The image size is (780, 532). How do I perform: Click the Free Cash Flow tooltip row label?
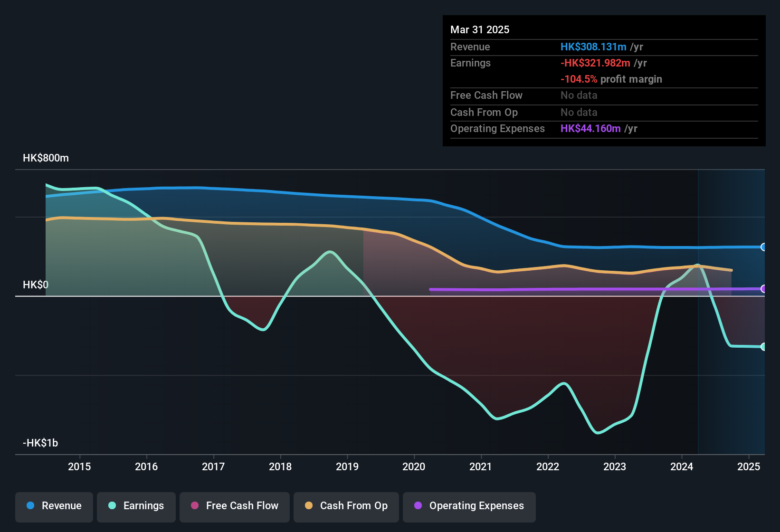tap(486, 95)
